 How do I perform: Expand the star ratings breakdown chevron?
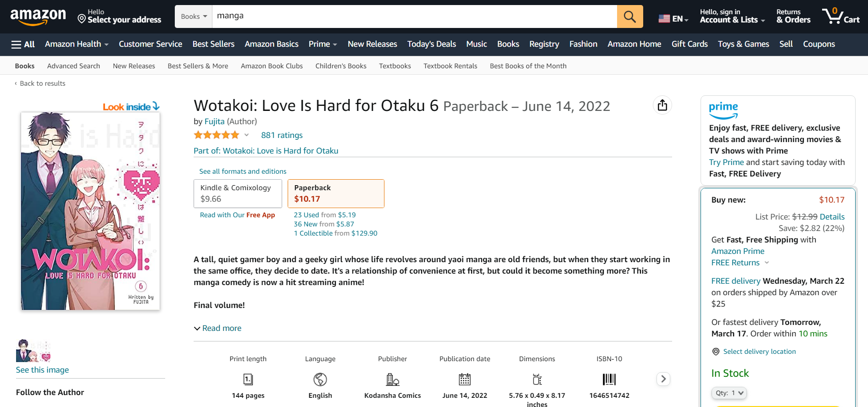(246, 135)
